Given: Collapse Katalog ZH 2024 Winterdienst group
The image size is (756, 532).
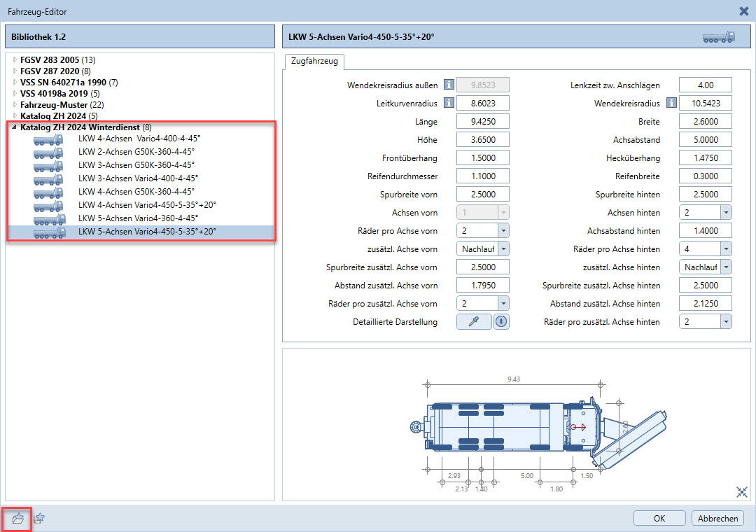Looking at the screenshot, I should tap(15, 127).
